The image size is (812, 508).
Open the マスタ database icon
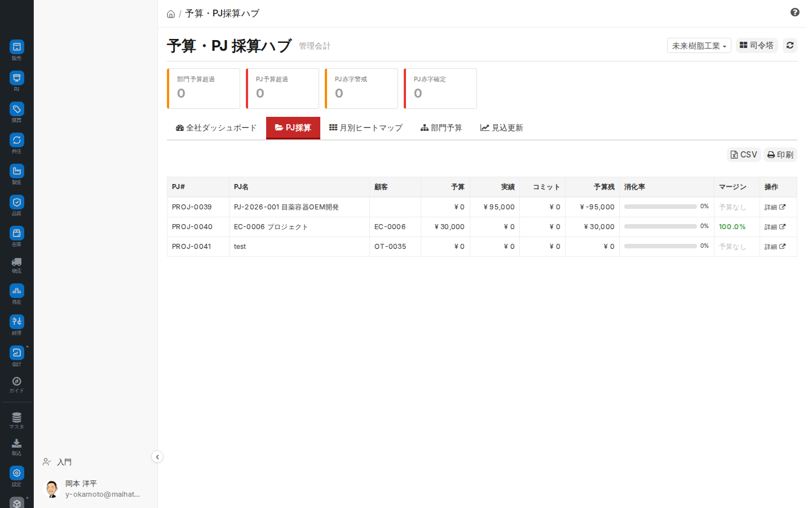click(17, 418)
